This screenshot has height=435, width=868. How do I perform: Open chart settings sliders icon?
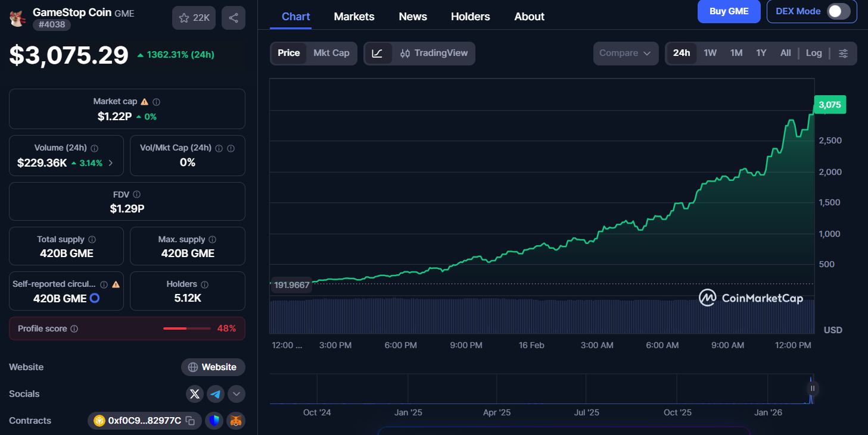843,53
